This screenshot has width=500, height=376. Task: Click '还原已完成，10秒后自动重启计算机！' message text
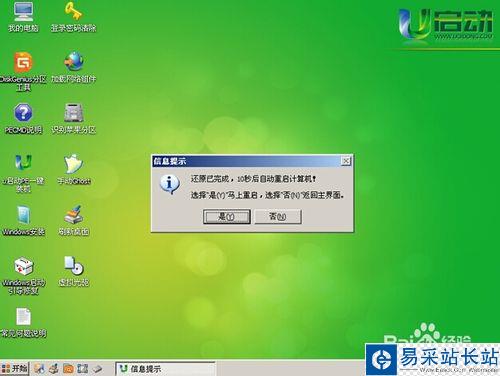click(253, 179)
